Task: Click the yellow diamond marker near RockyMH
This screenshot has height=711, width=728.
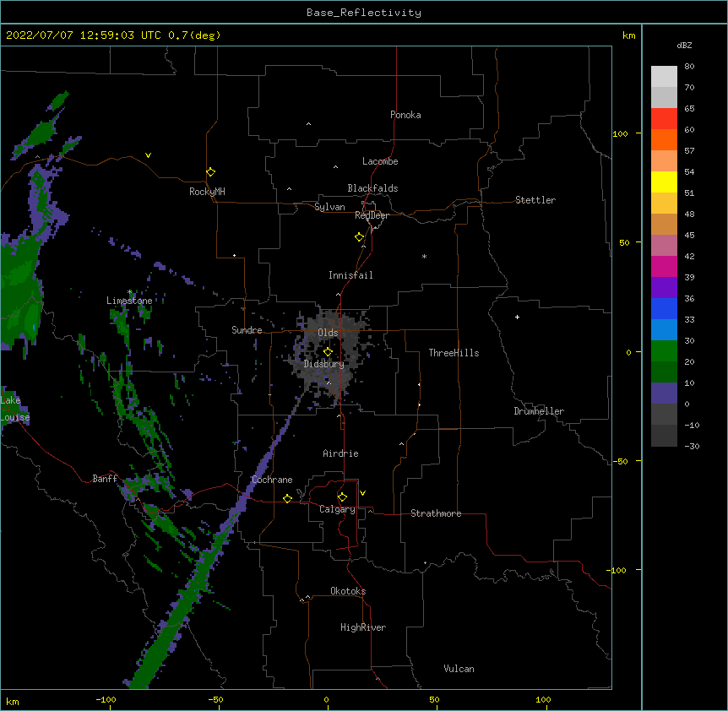Action: [210, 172]
